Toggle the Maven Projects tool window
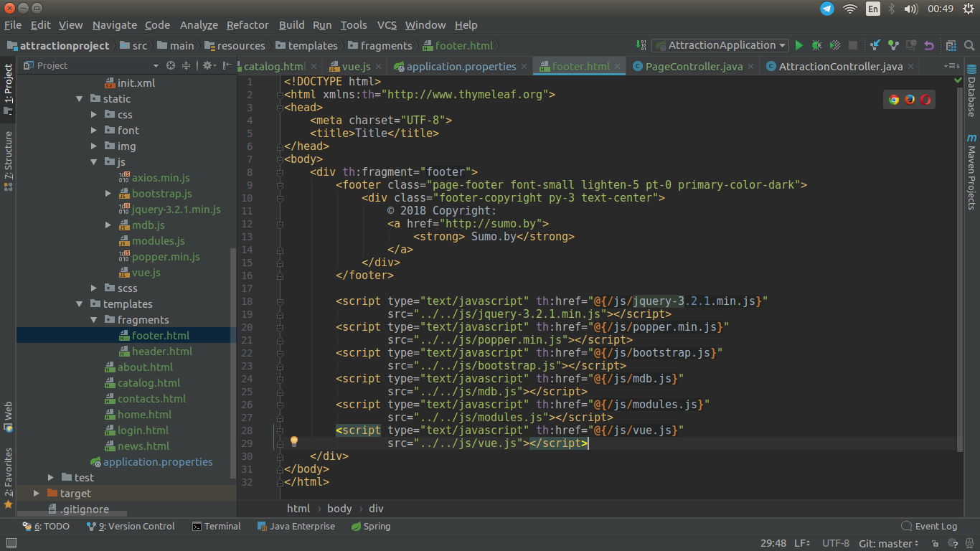This screenshot has height=551, width=980. (x=971, y=171)
